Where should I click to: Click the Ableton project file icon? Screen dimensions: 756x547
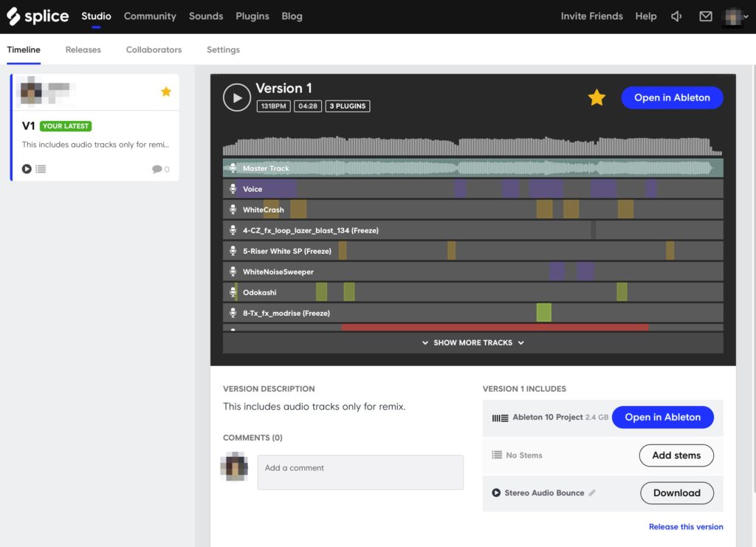point(500,418)
